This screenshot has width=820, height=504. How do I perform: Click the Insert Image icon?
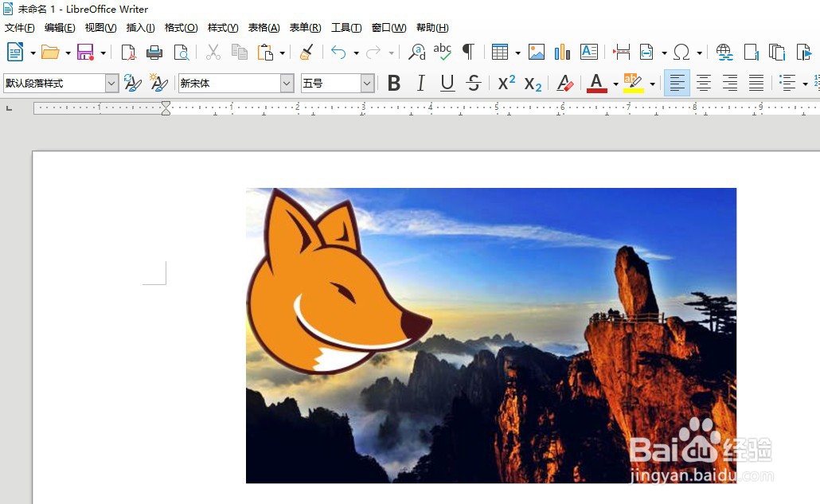[x=537, y=53]
